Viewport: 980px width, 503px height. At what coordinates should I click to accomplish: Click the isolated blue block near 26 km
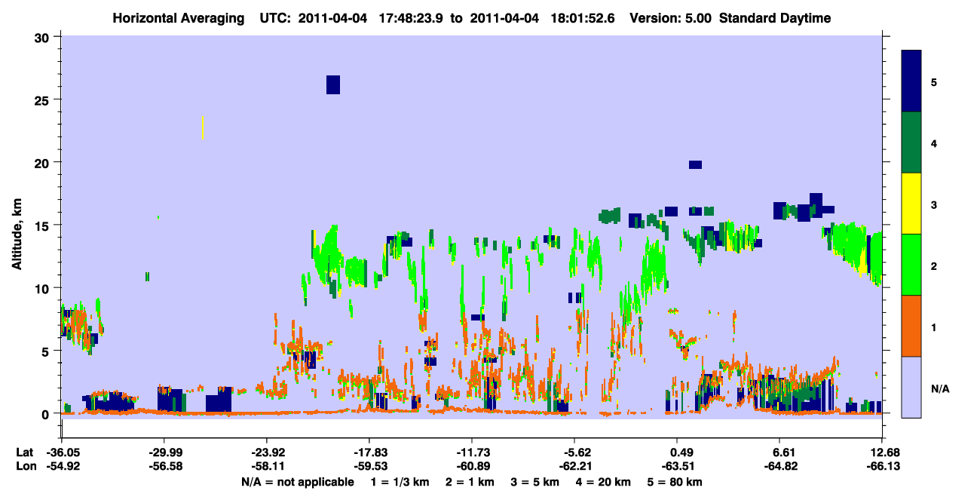click(x=333, y=84)
